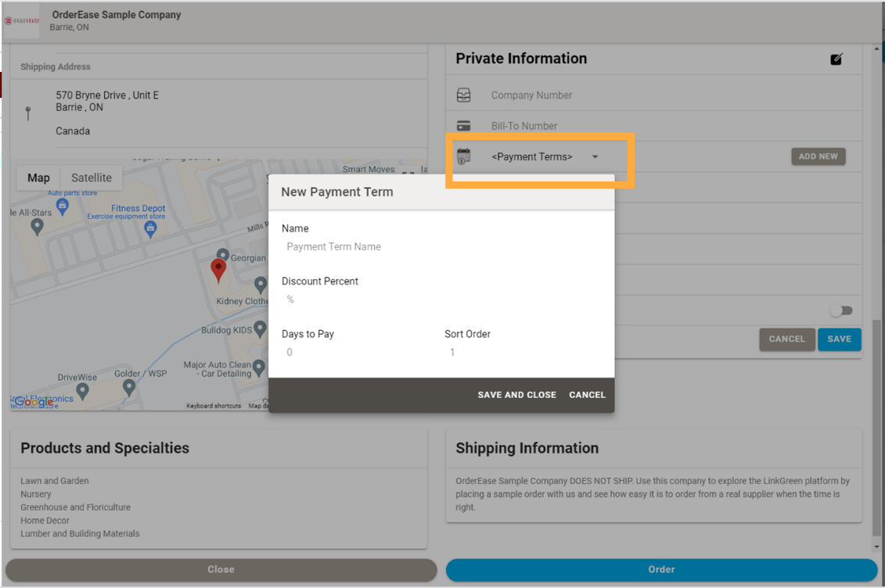This screenshot has height=588, width=885.
Task: Click the Google logo on the map
Action: pos(31,400)
